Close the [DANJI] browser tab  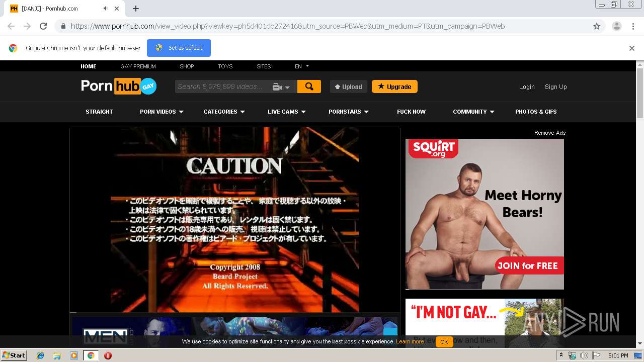click(x=117, y=9)
